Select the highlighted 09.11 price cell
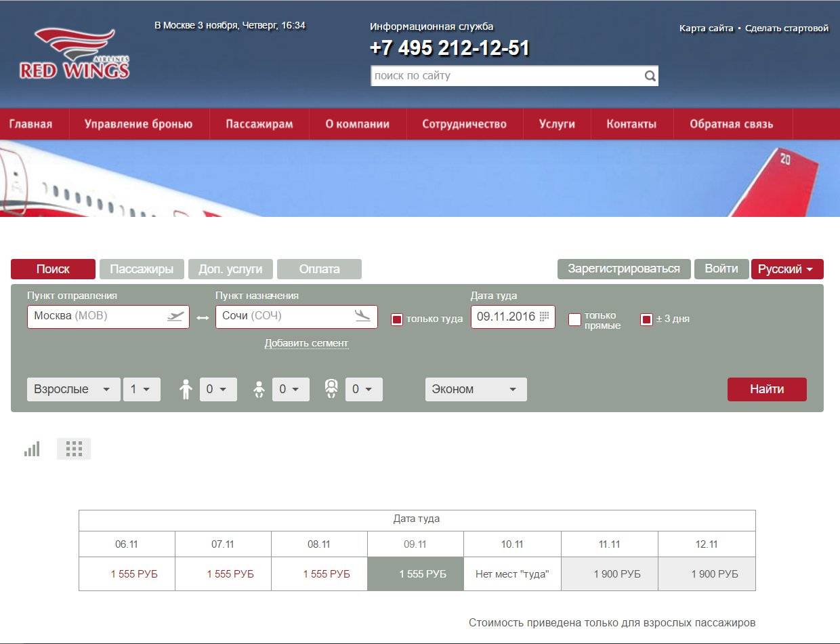The height and width of the screenshot is (644, 840). [415, 574]
